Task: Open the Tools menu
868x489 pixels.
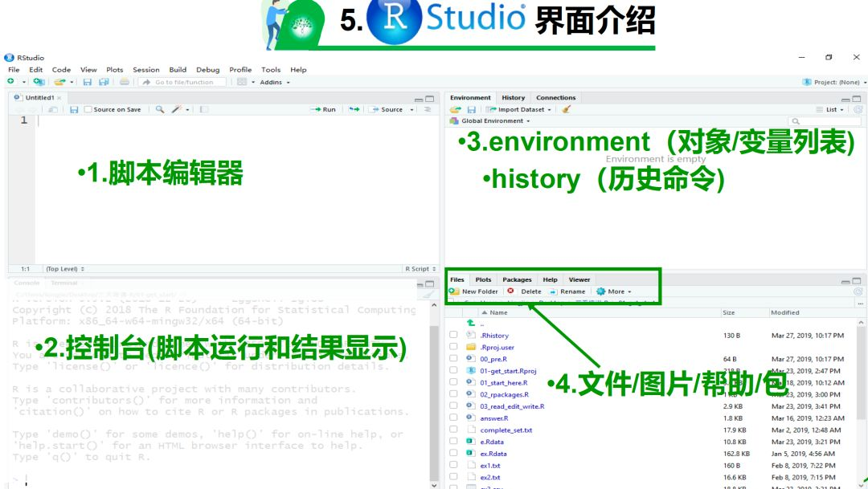Action: click(x=271, y=70)
